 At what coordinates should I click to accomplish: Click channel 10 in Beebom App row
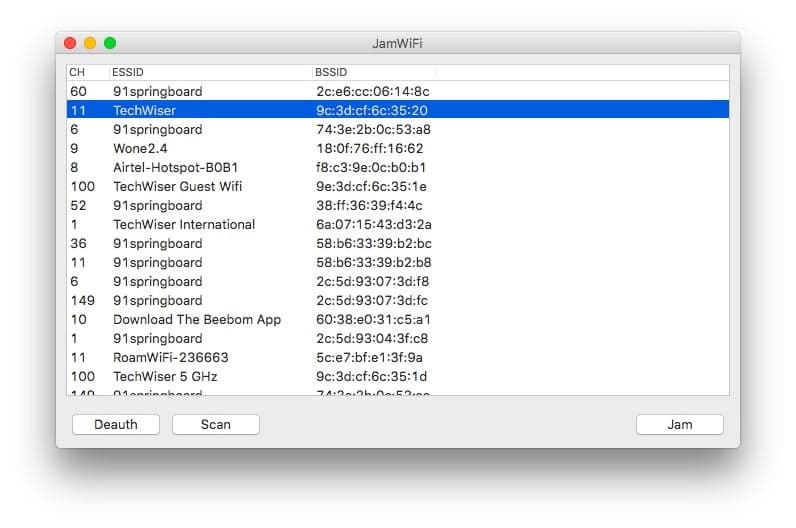tap(79, 319)
